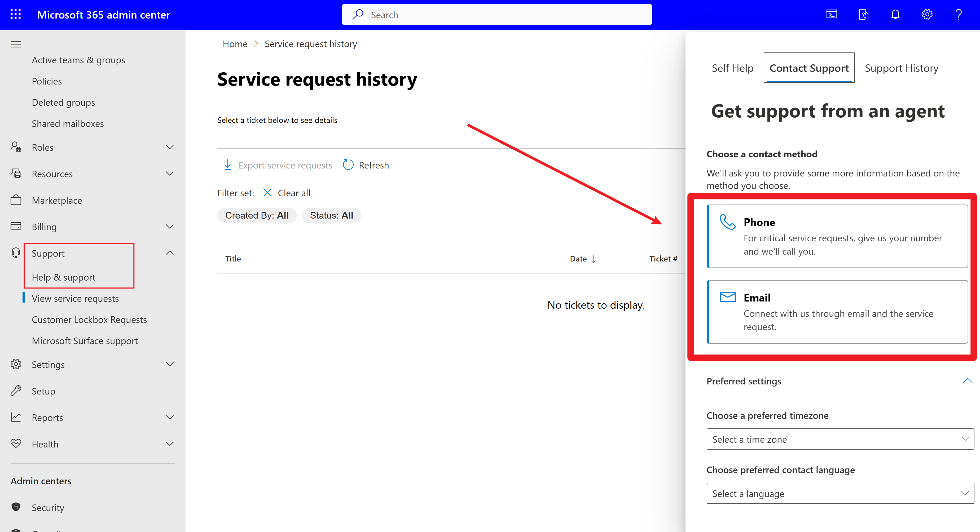This screenshot has height=532, width=980.
Task: Open notifications bell icon
Action: [x=895, y=15]
